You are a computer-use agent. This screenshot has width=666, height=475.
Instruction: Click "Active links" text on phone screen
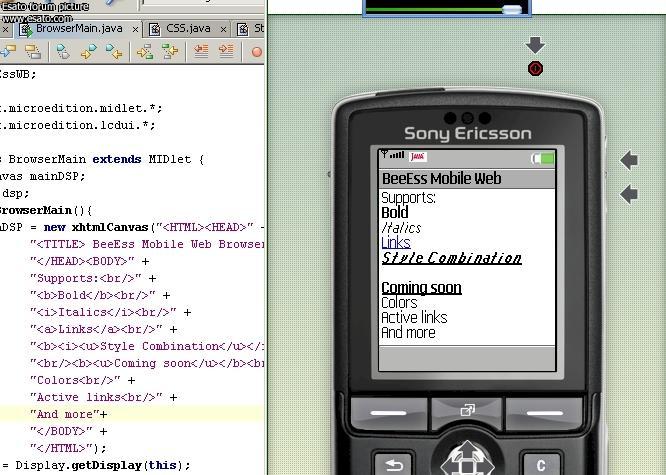pos(414,317)
